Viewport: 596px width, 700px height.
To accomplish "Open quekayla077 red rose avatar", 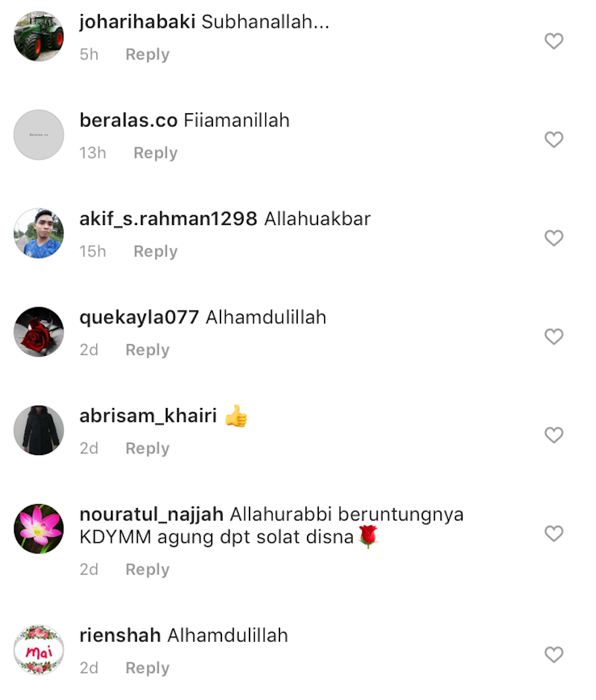I will [x=39, y=331].
